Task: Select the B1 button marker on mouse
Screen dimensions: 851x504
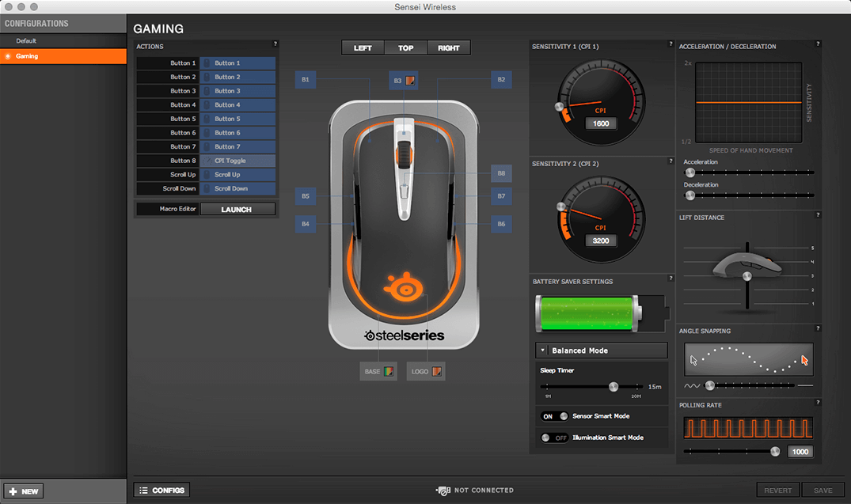Action: click(x=306, y=79)
